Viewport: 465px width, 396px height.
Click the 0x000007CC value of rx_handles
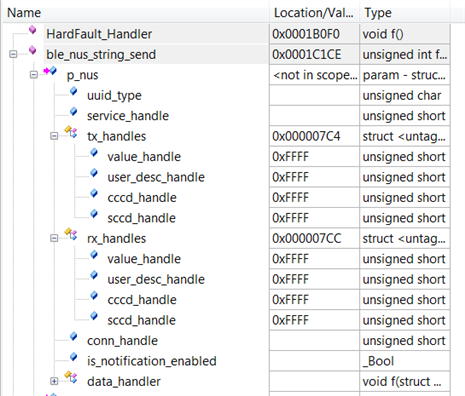[307, 239]
